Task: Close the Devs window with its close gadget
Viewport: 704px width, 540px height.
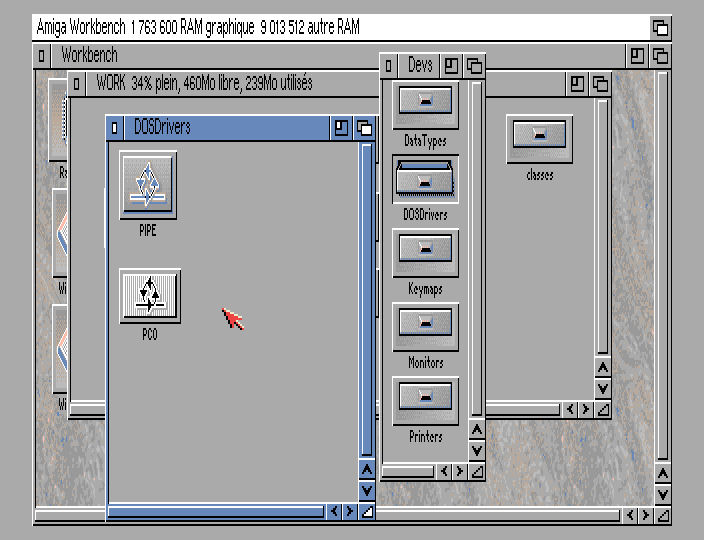Action: coord(388,66)
